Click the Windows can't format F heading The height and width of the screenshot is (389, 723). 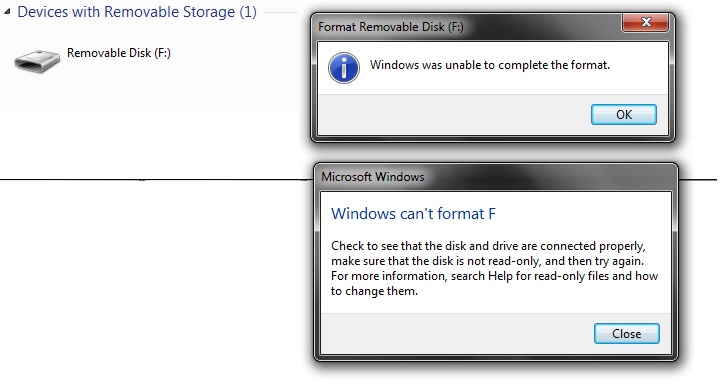point(413,213)
